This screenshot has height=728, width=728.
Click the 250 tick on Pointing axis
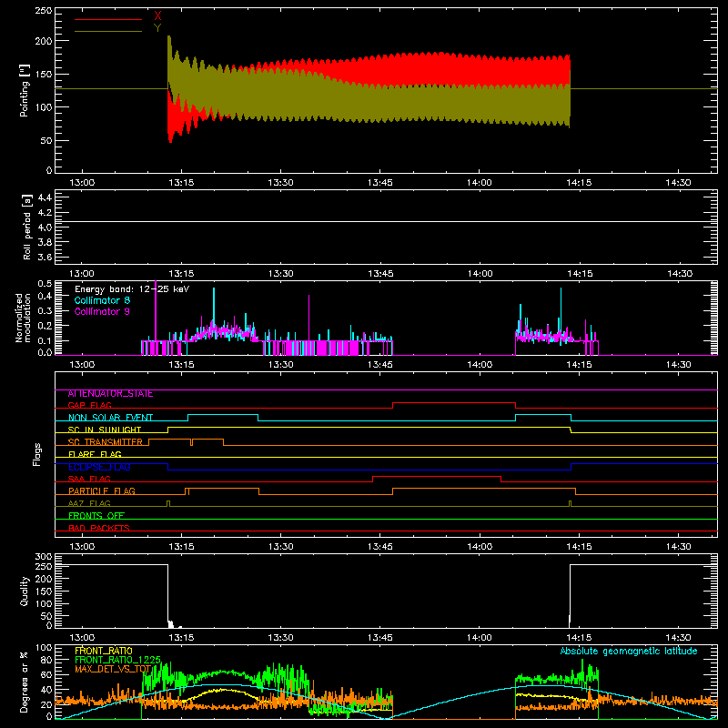click(44, 11)
